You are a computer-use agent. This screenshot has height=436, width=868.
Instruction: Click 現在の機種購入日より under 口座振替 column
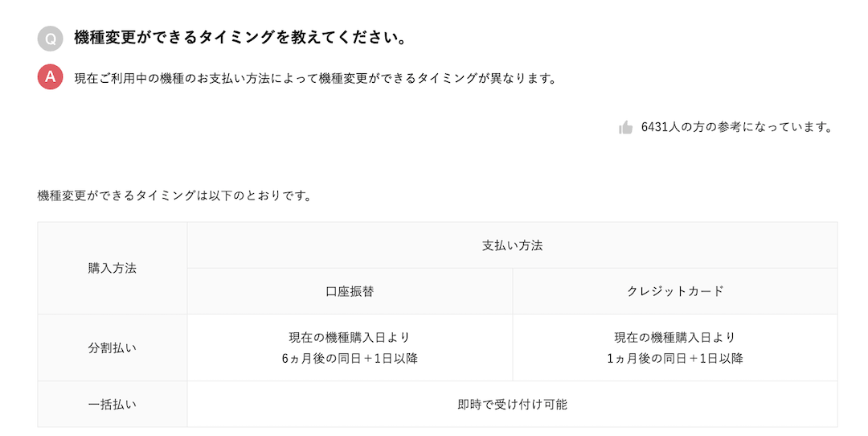[350, 338]
